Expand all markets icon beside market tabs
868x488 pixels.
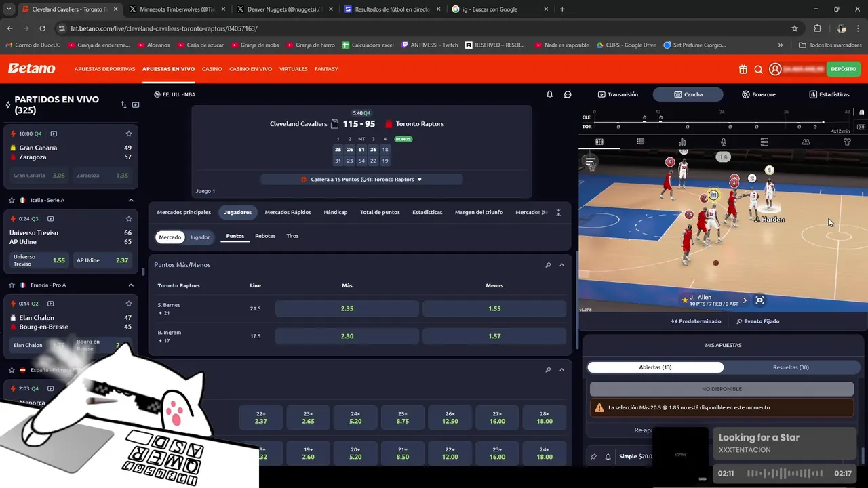[558, 212]
